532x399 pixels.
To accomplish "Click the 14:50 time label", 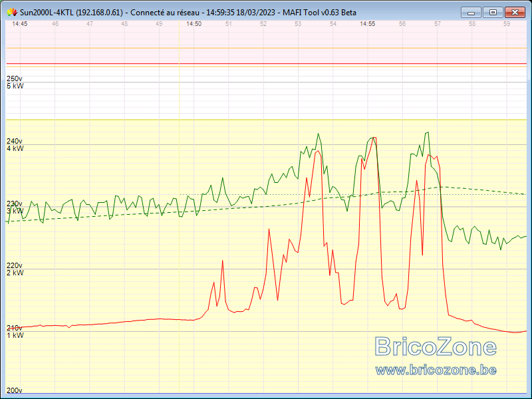I will coord(194,24).
